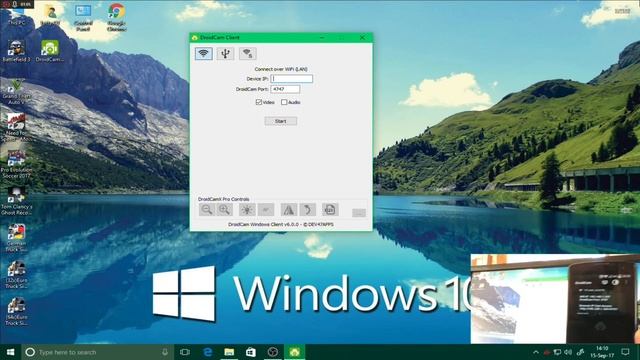Screen dimensions: 640x360
Task: Open the Windows Start menu
Action: (x=11, y=352)
